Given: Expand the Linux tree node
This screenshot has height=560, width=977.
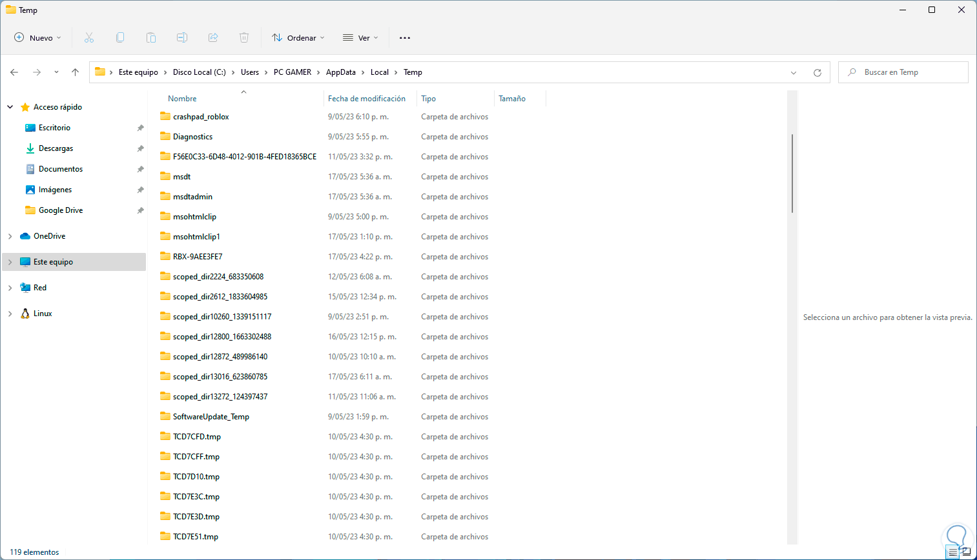Looking at the screenshot, I should [10, 314].
